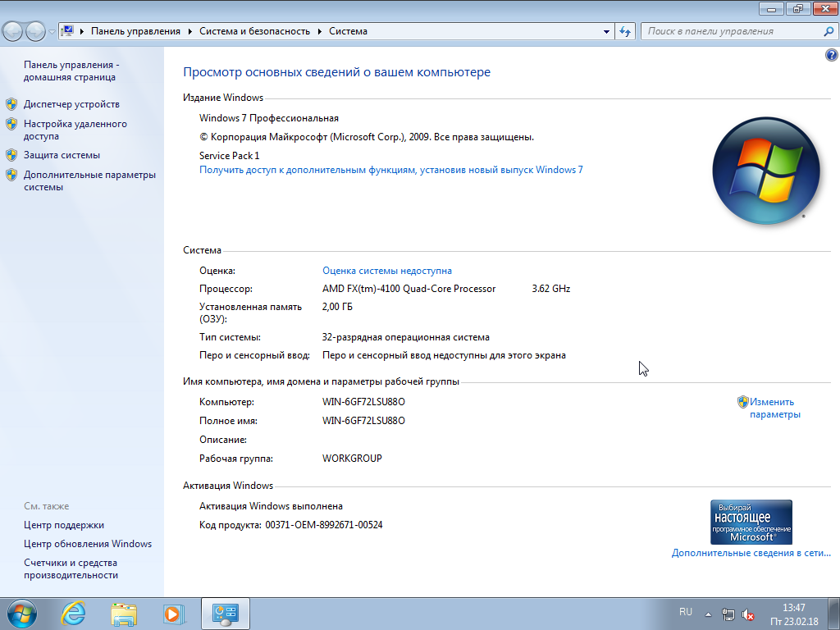The height and width of the screenshot is (630, 840).
Task: Open the Start menu orb
Action: (22, 614)
